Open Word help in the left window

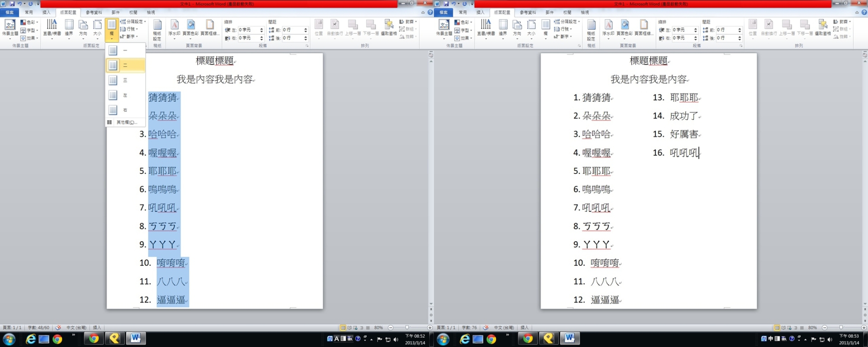pos(430,12)
